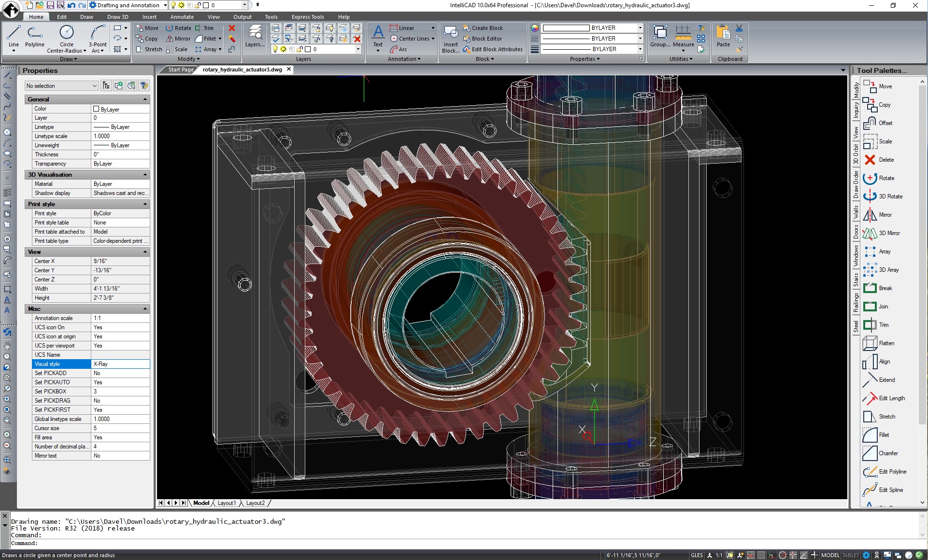
Task: Click the Save icon in quick access toolbar
Action: [x=50, y=5]
